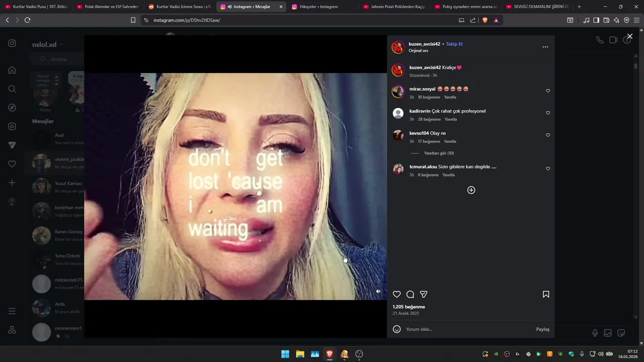Click 'Yanıtla' under mirac.sosyal's comment

pyautogui.click(x=450, y=98)
